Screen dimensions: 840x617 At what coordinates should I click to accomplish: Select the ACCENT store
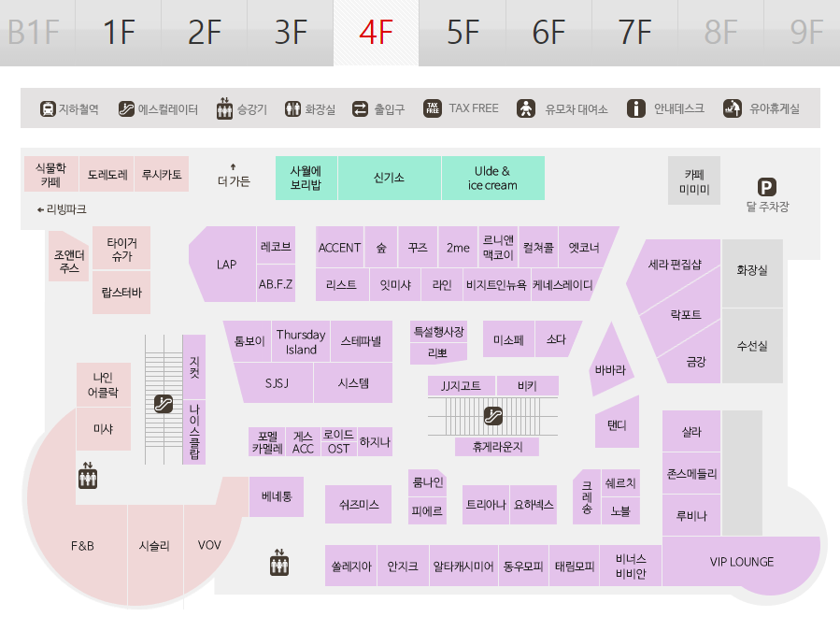click(x=339, y=248)
